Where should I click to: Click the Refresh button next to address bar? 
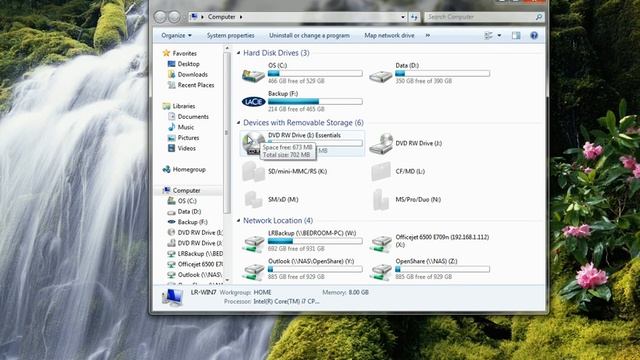pos(414,17)
